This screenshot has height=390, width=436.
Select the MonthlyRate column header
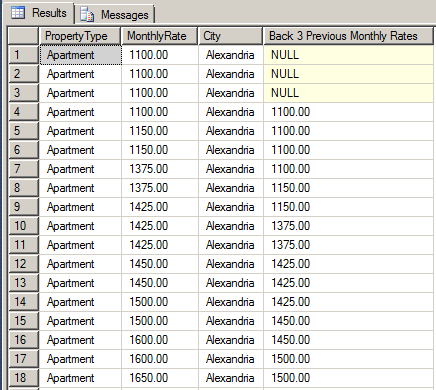point(160,36)
